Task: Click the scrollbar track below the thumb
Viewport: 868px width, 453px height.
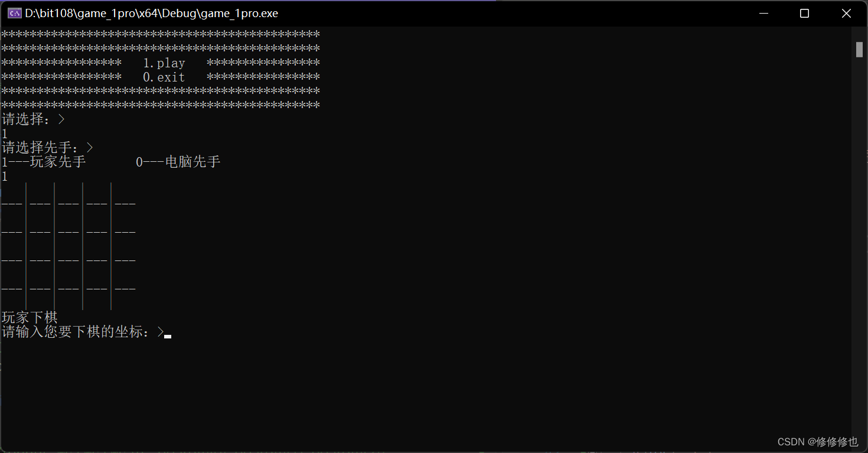Action: point(859,236)
